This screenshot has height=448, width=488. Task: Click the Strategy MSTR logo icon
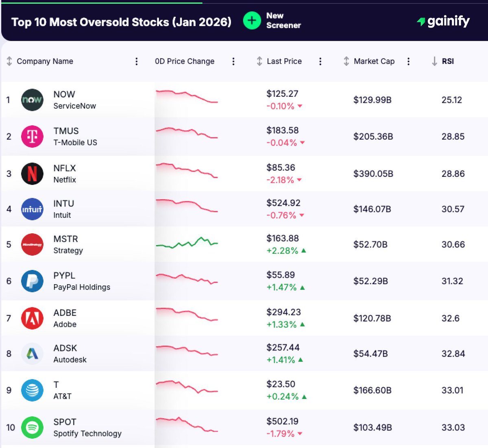click(x=32, y=244)
